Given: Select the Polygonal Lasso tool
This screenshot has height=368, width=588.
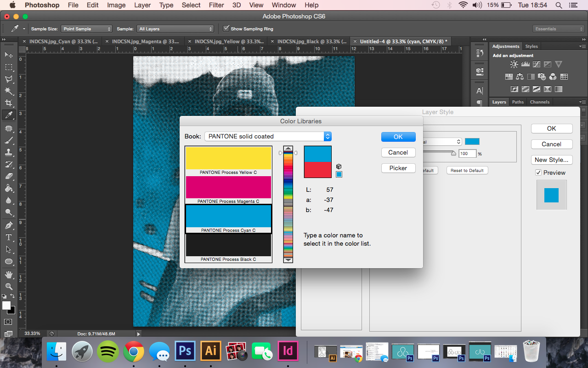Looking at the screenshot, I should pyautogui.click(x=8, y=79).
